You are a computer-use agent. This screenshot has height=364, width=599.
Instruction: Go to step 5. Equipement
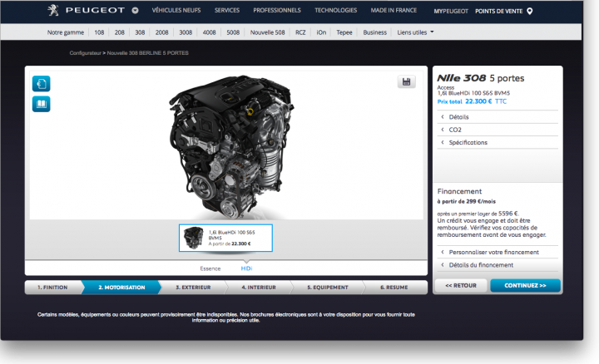(328, 288)
